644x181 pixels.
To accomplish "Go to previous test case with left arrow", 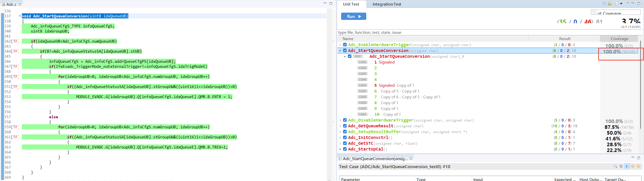I will pos(633,166).
